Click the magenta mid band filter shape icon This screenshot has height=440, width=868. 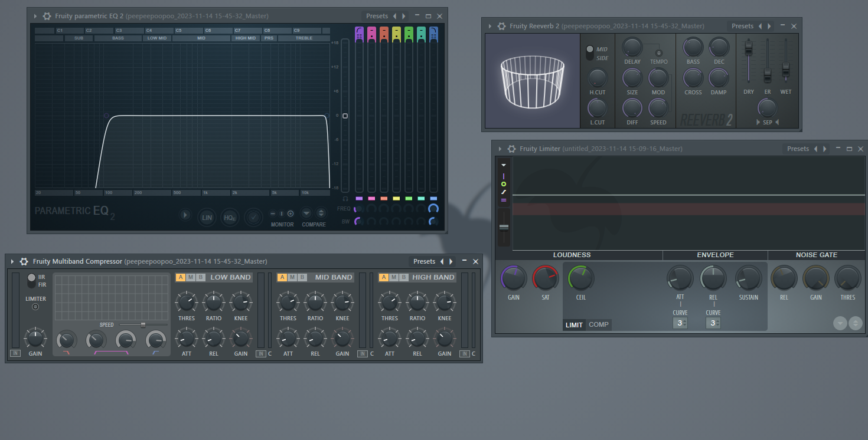(112, 352)
